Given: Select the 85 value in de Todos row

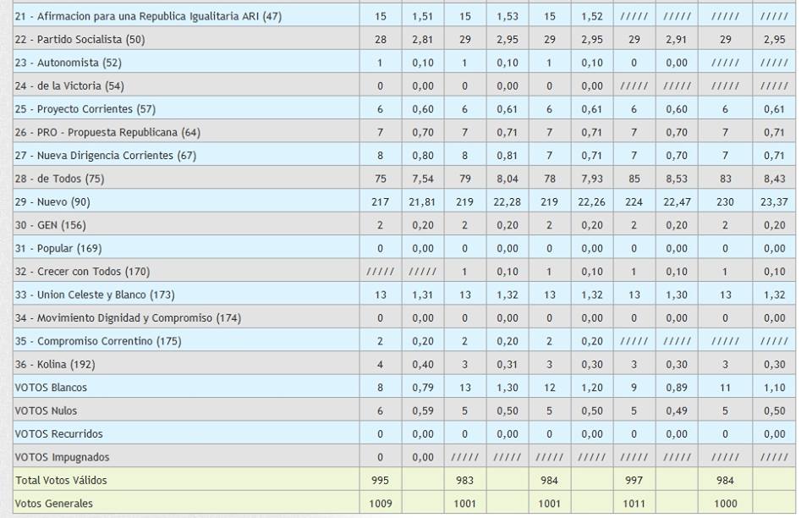Looking at the screenshot, I should coord(634,179).
